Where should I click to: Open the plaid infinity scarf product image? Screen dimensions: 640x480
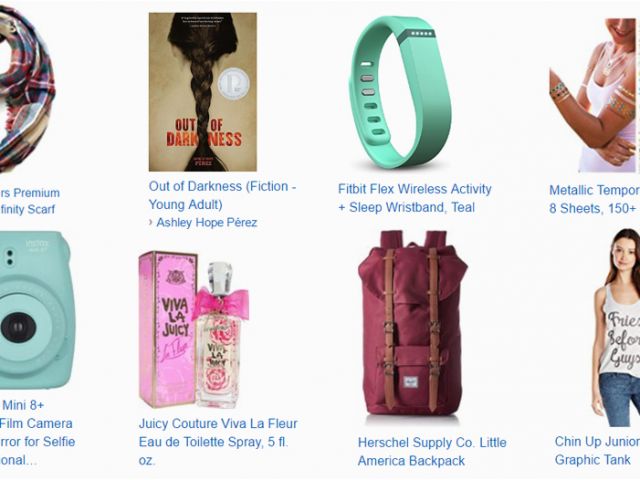pyautogui.click(x=27, y=89)
